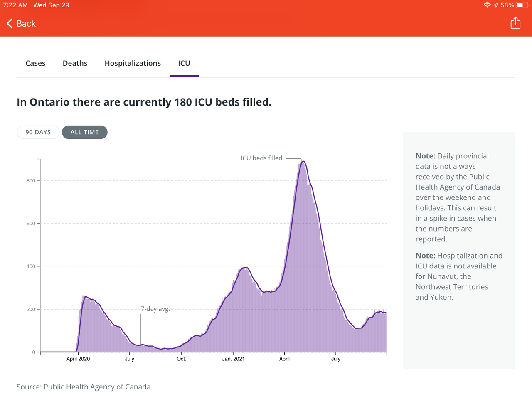Select the Hospitalizations tab

(133, 63)
